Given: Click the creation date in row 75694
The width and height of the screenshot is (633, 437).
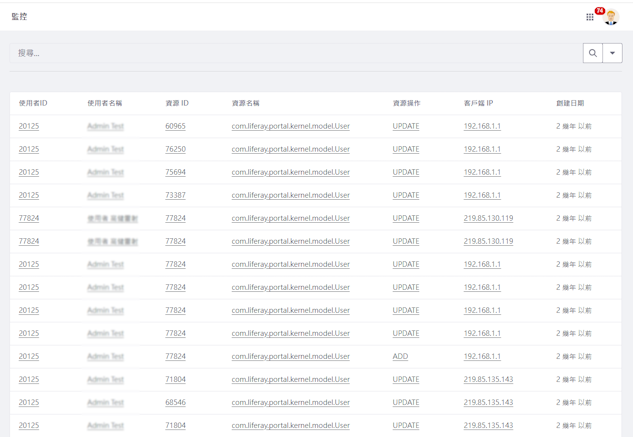Looking at the screenshot, I should 574,172.
